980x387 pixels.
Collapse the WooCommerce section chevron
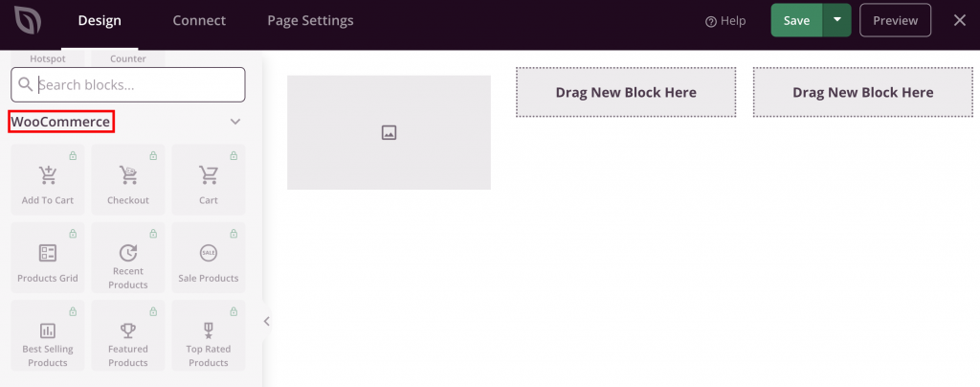click(235, 122)
